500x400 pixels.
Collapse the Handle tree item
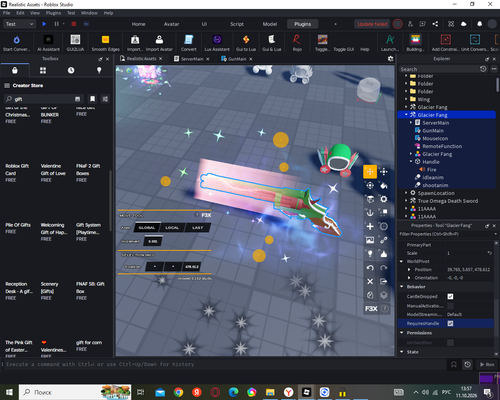[x=411, y=162]
